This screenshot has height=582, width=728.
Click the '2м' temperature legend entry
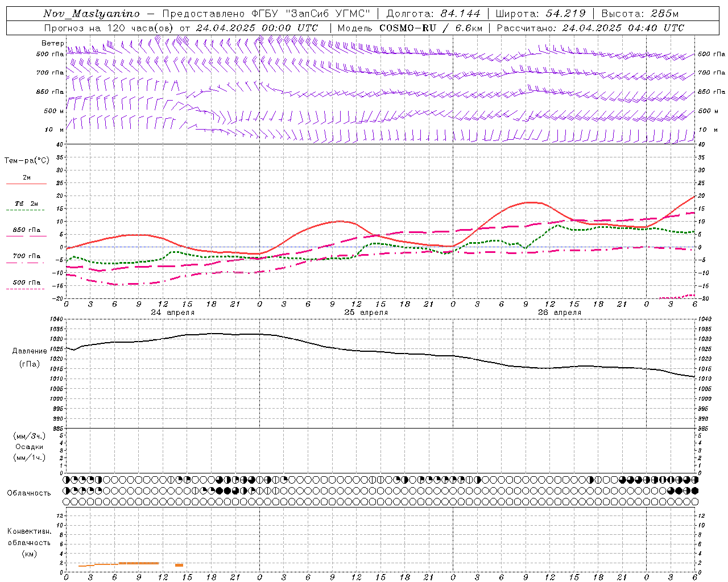(x=27, y=178)
